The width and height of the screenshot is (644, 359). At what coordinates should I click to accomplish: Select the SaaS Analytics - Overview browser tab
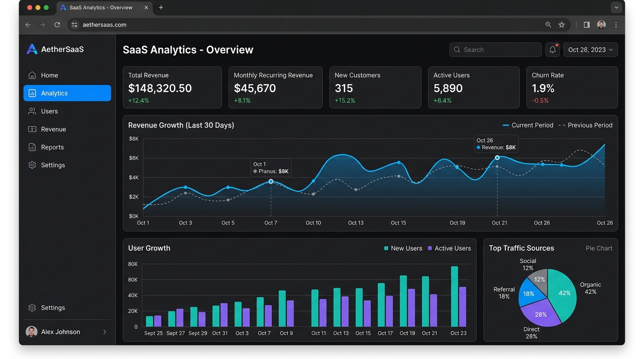[x=104, y=7]
